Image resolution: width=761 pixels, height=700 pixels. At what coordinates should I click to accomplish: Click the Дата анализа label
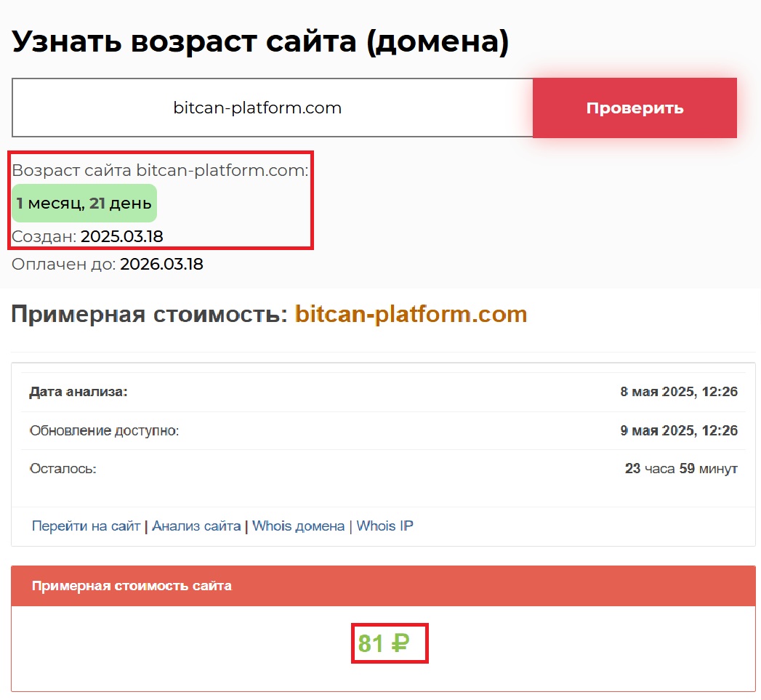(x=78, y=392)
